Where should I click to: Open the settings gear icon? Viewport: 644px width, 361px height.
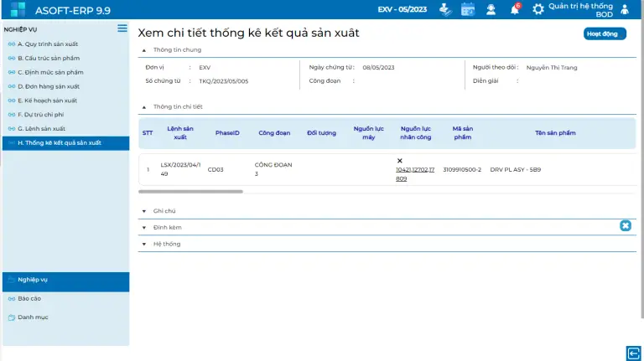[538, 9]
